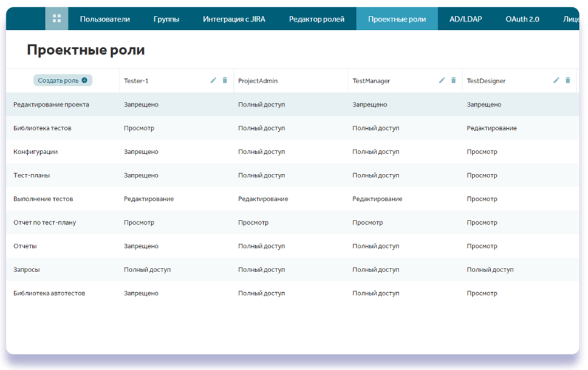Click the Библиотека автотестов row label
This screenshot has width=588, height=370.
tap(49, 293)
